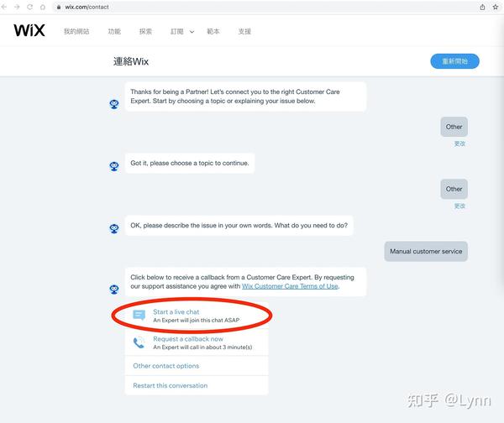
Task: Click the 連絡Wix page heading
Action: pos(131,61)
